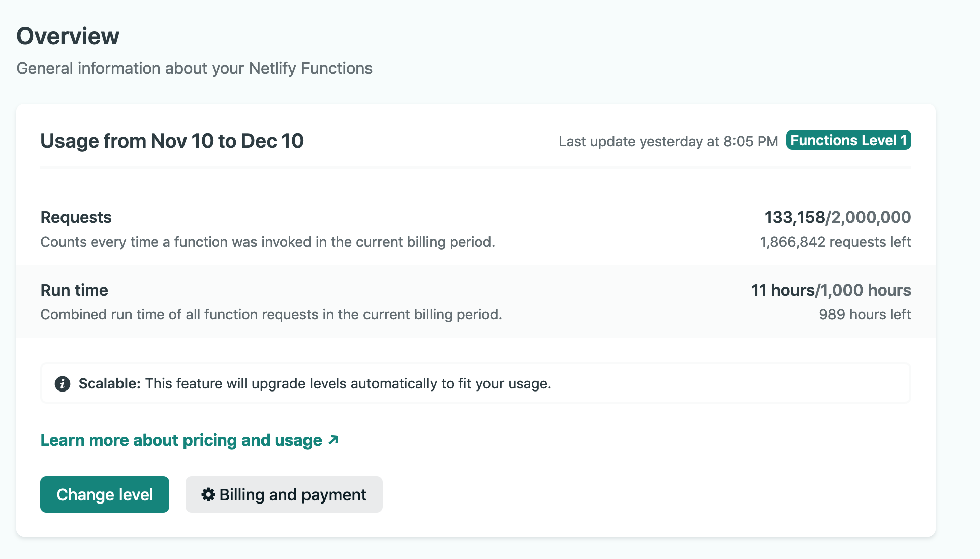Select the Requests usage row
The width and height of the screenshot is (980, 559).
[x=475, y=228]
